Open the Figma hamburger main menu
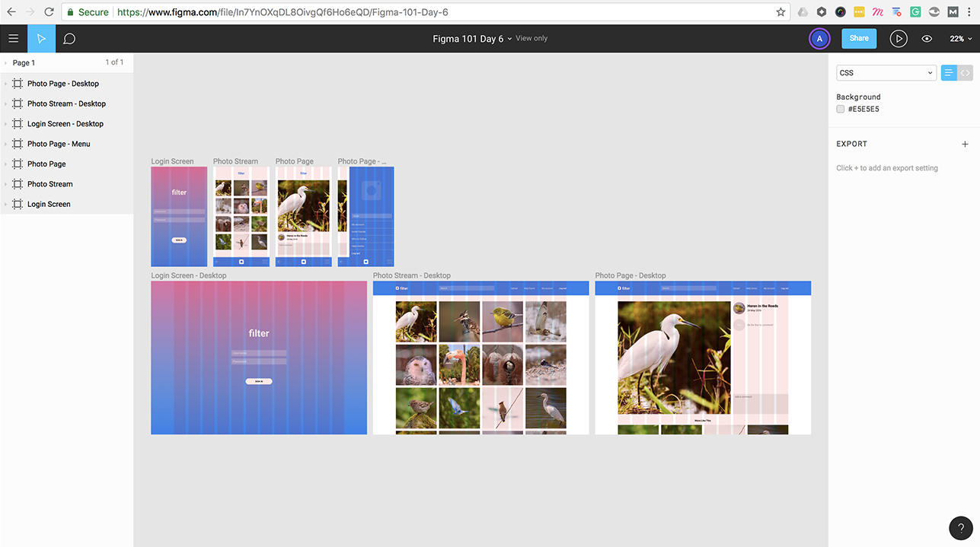Image resolution: width=980 pixels, height=547 pixels. (x=13, y=39)
